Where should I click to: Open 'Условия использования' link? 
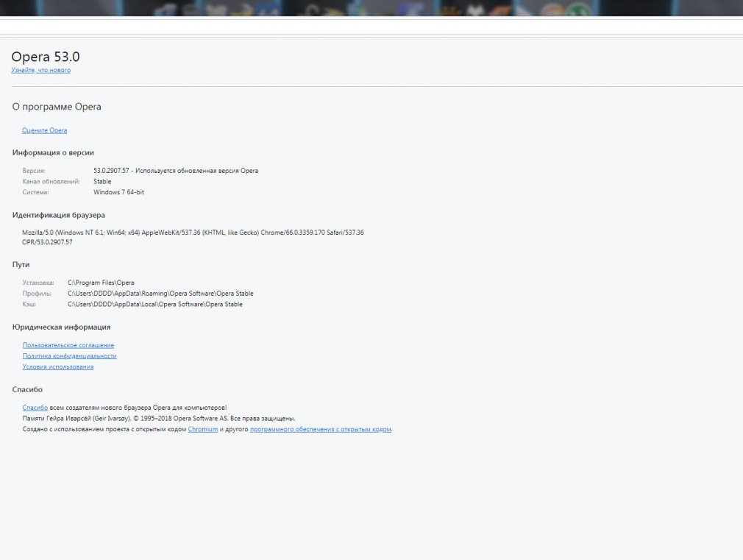pyautogui.click(x=58, y=367)
